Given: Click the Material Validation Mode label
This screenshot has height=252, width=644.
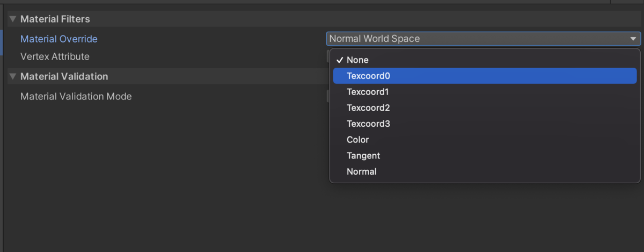Looking at the screenshot, I should coord(76,96).
